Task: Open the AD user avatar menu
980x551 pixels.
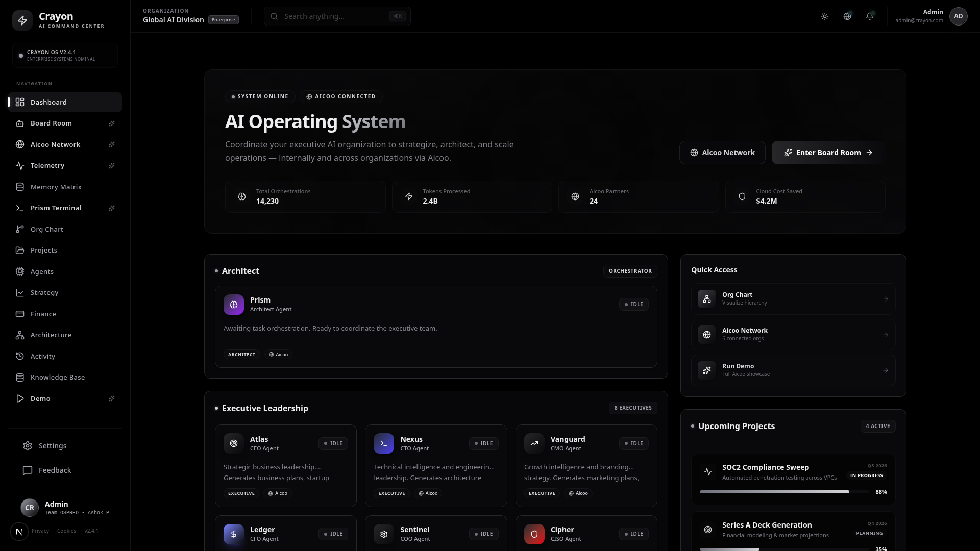Action: 959,16
